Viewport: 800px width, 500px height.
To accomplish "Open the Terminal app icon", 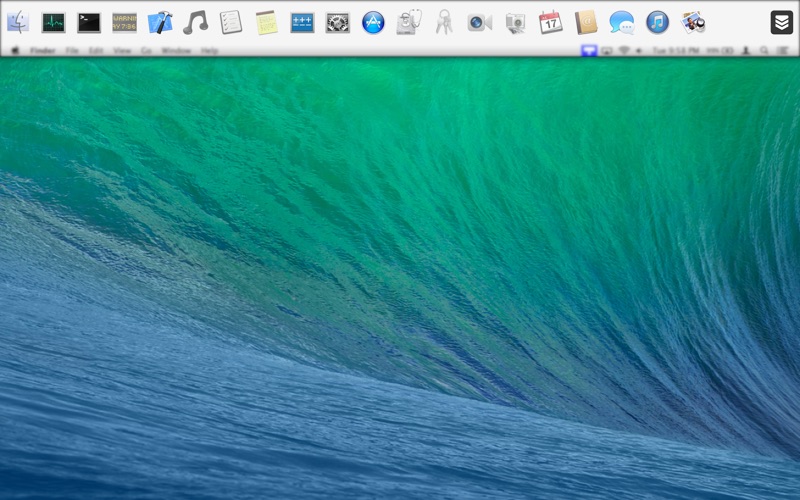I will point(89,22).
